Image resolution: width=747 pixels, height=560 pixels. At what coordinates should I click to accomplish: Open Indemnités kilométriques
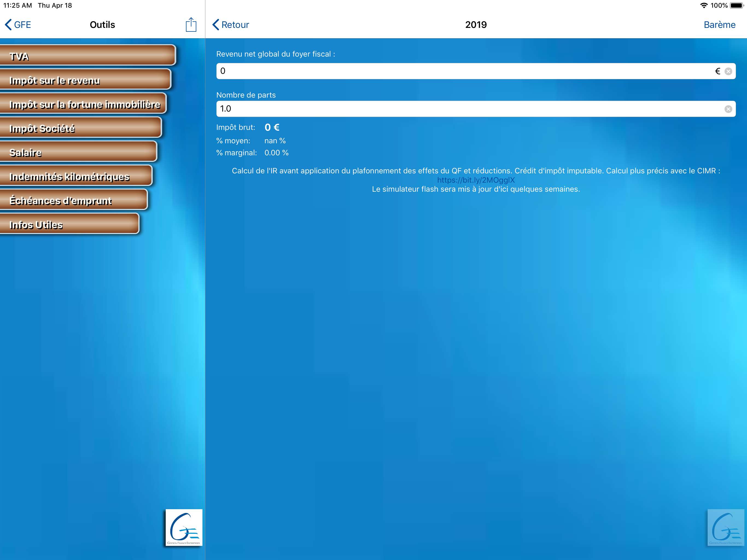[76, 176]
